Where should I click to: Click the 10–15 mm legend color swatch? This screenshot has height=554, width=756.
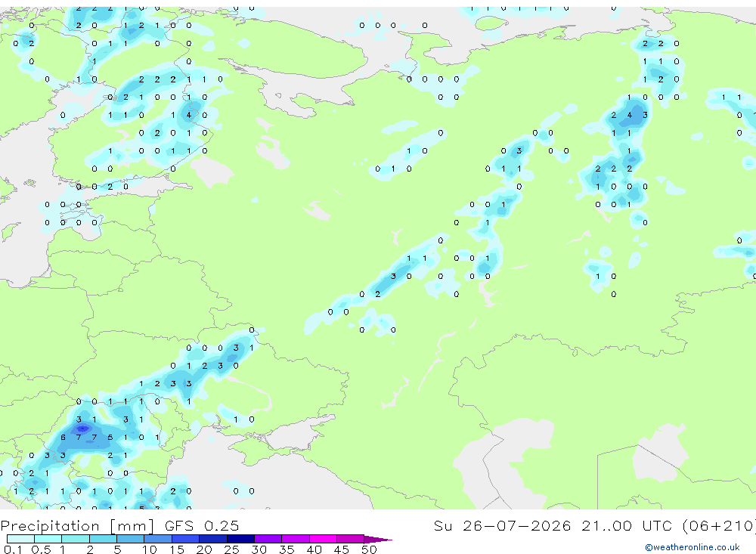tap(158, 539)
